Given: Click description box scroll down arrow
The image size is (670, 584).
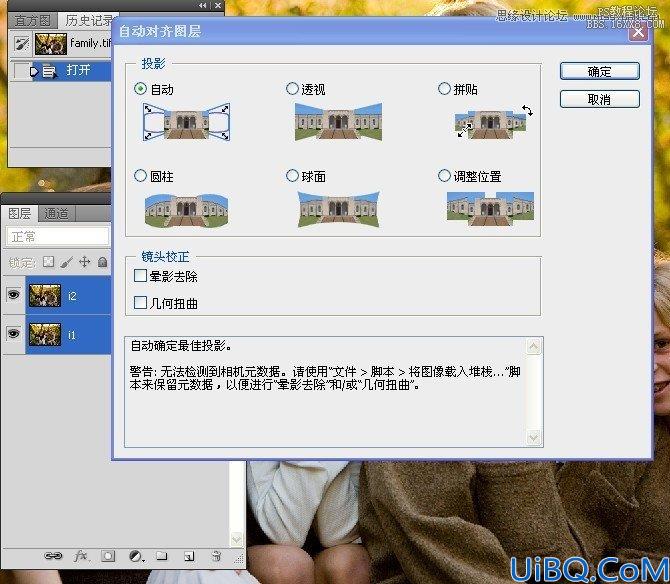Looking at the screenshot, I should [x=533, y=437].
